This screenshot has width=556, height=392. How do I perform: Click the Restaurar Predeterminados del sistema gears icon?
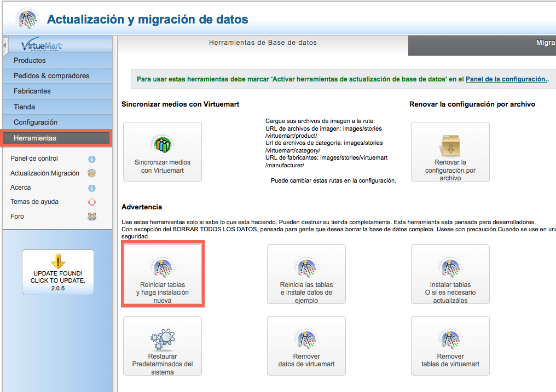click(x=163, y=339)
